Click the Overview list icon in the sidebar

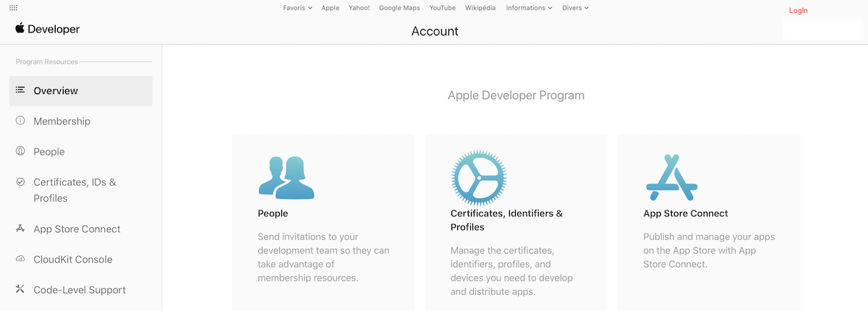point(20,90)
